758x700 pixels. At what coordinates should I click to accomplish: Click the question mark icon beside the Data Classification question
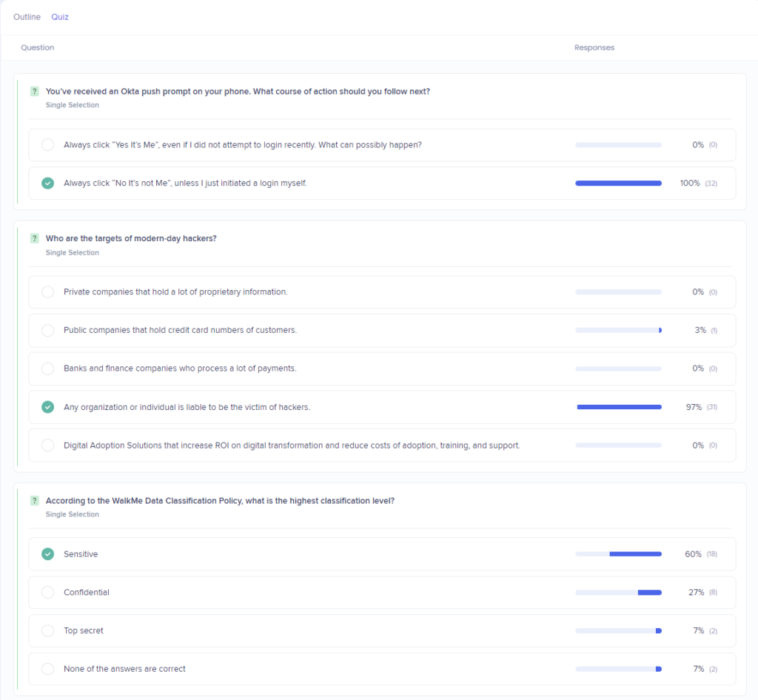click(34, 500)
